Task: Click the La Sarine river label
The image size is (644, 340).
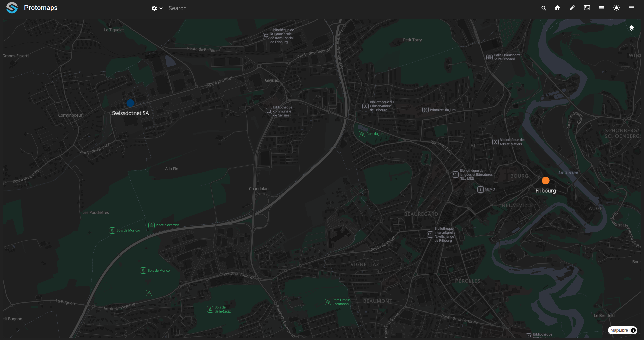Action: (568, 173)
